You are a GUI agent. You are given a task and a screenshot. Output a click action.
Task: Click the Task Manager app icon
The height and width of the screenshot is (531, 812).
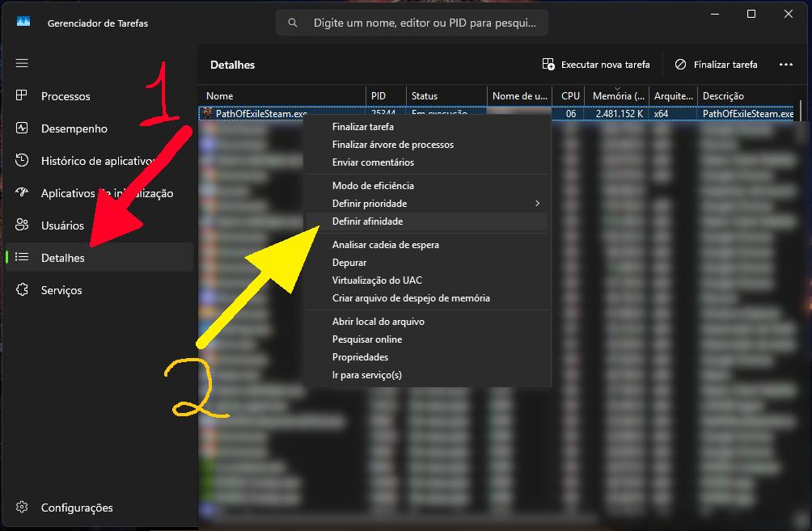(x=23, y=22)
